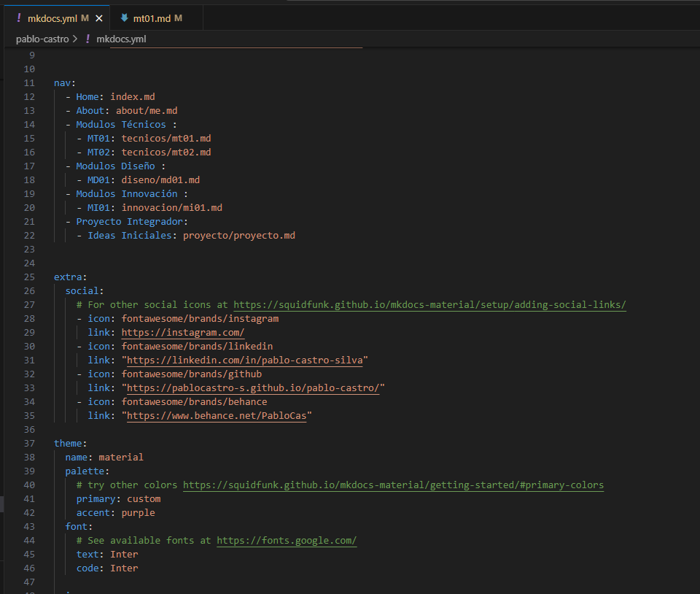This screenshot has height=594, width=700.
Task: Open the squidfunk primary-colors URL
Action: click(393, 485)
